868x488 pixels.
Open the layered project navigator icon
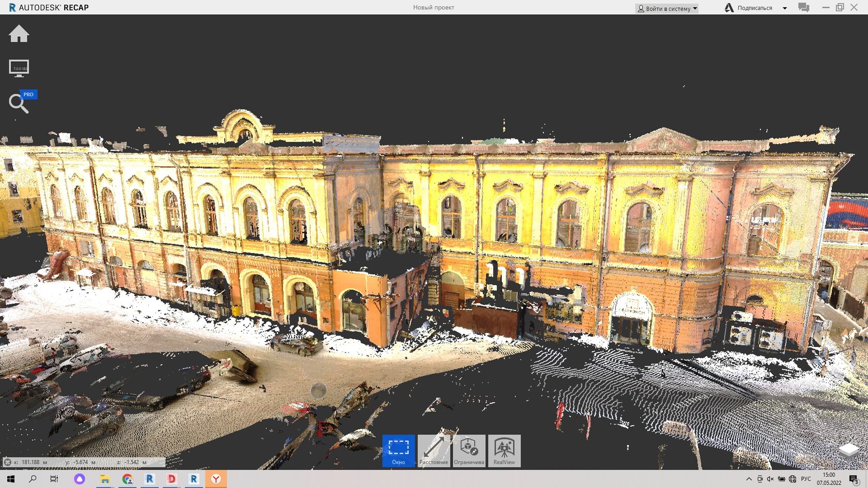[x=848, y=450]
